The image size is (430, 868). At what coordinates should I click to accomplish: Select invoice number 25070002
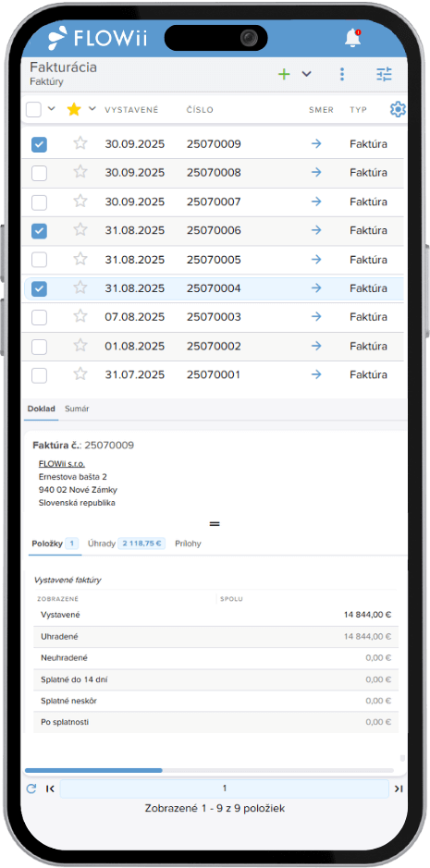tap(214, 346)
